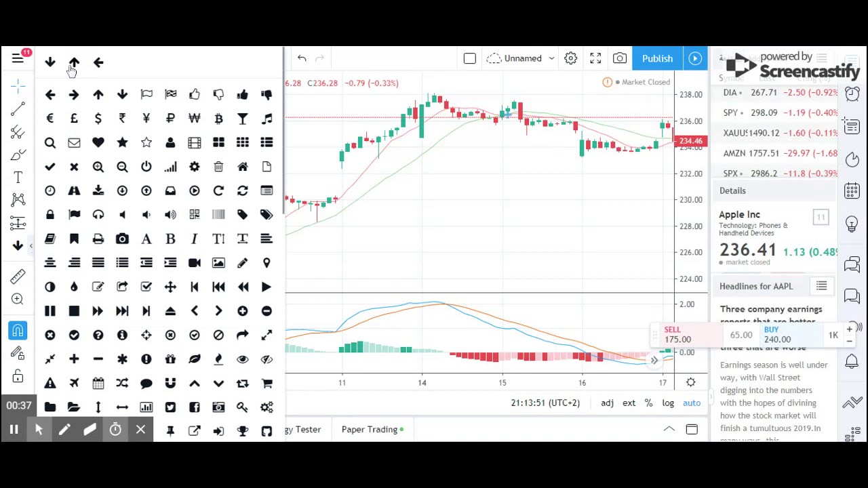The image size is (868, 488).
Task: Toggle log scale
Action: [668, 403]
